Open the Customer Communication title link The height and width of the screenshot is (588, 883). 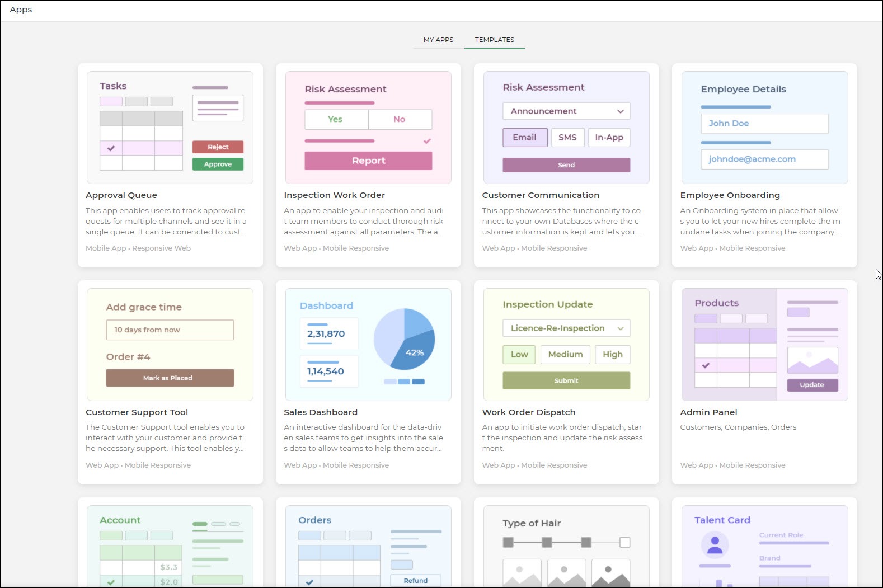[x=541, y=195]
